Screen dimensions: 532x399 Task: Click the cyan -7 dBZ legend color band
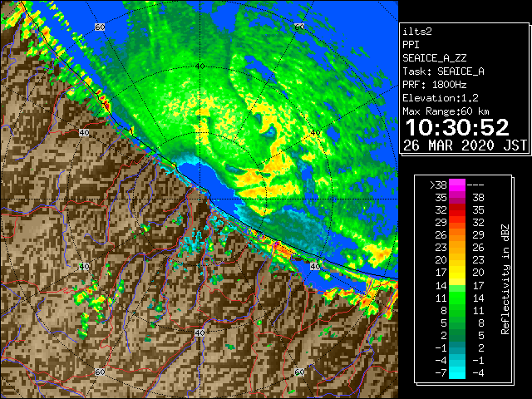pyautogui.click(x=457, y=372)
